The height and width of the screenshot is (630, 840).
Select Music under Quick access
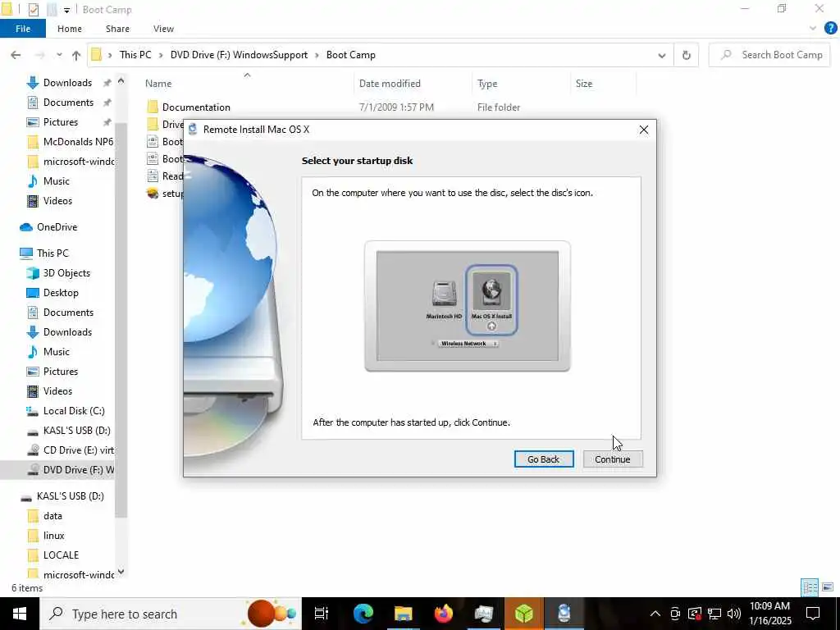pos(57,181)
